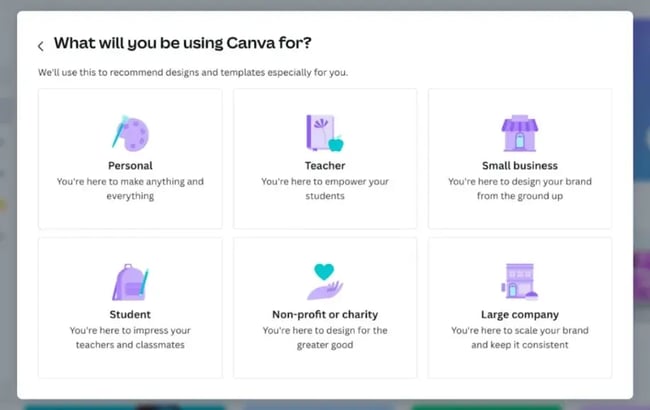Pick the Large company label

click(x=520, y=314)
